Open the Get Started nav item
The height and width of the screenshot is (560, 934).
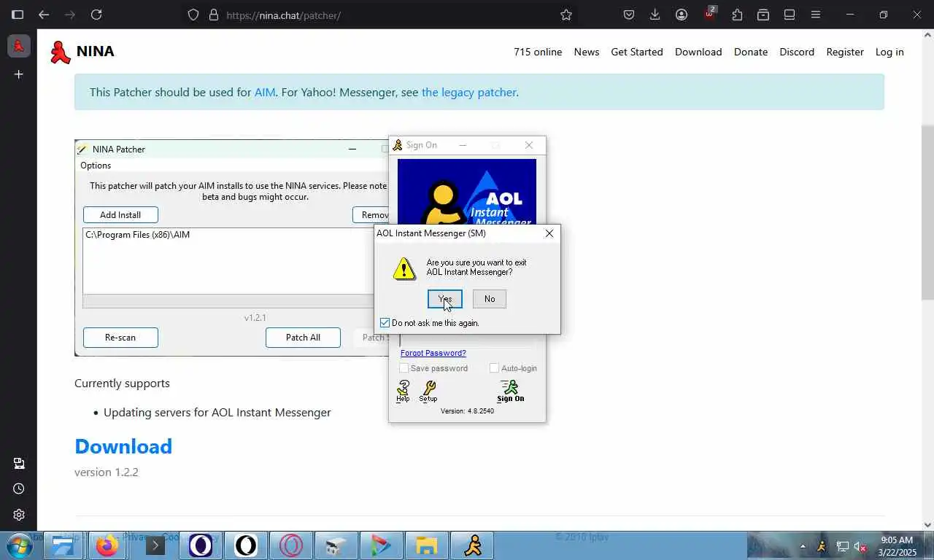click(x=637, y=52)
